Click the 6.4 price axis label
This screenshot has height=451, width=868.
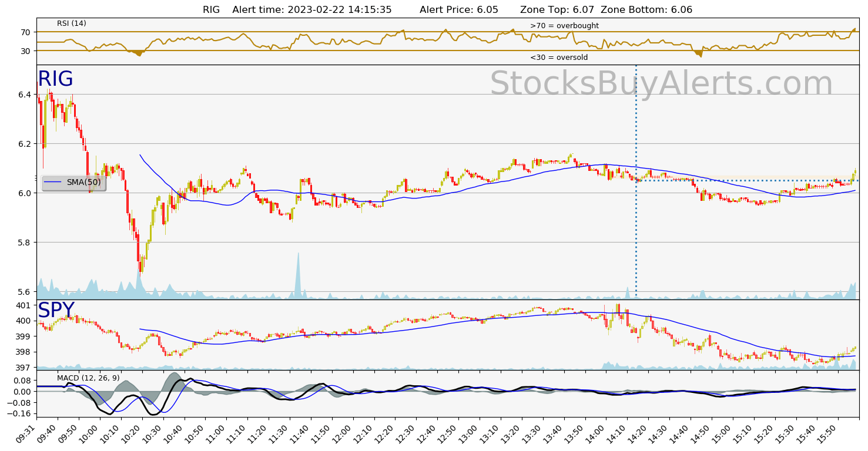coord(25,95)
